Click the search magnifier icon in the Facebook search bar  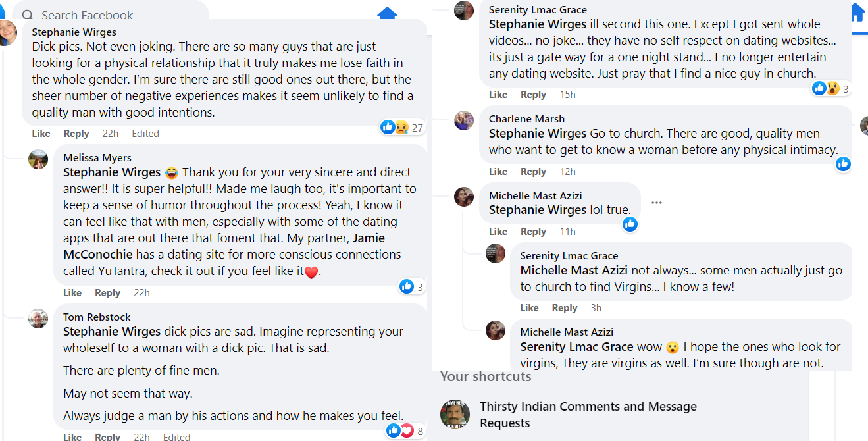pos(28,15)
